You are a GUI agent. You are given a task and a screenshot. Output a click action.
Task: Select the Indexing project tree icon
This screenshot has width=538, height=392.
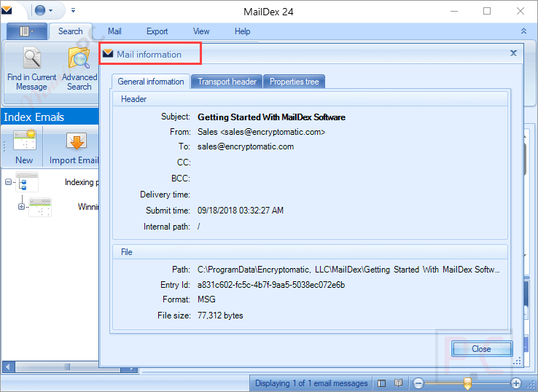pyautogui.click(x=27, y=182)
